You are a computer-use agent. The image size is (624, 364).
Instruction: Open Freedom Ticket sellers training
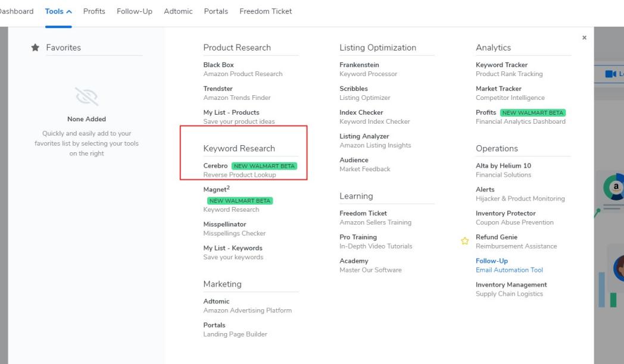363,214
